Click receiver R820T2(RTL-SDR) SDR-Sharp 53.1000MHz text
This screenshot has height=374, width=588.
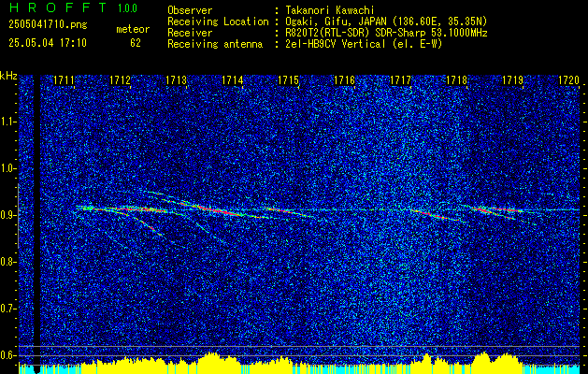coord(386,33)
